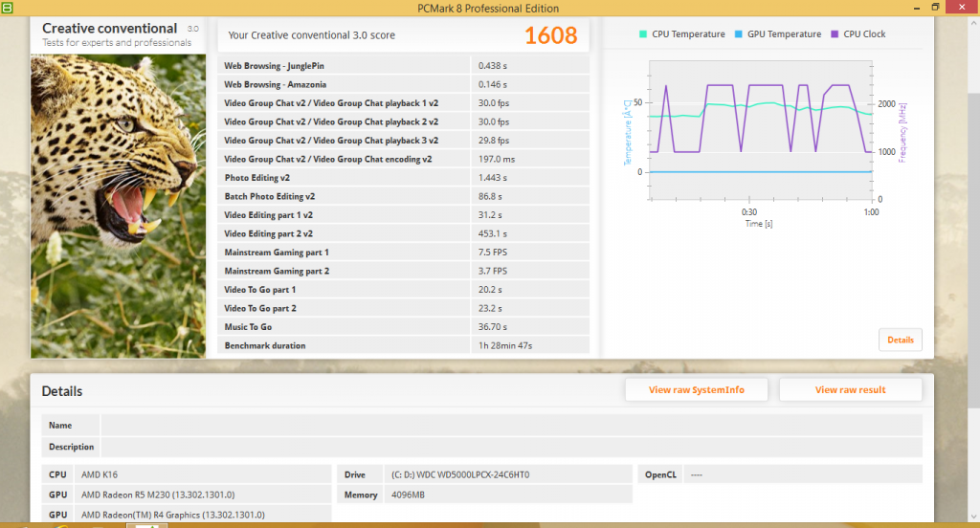Viewport: 980px width, 528px height.
Task: Click the 3.7 FPS gaming value
Action: pyautogui.click(x=493, y=272)
